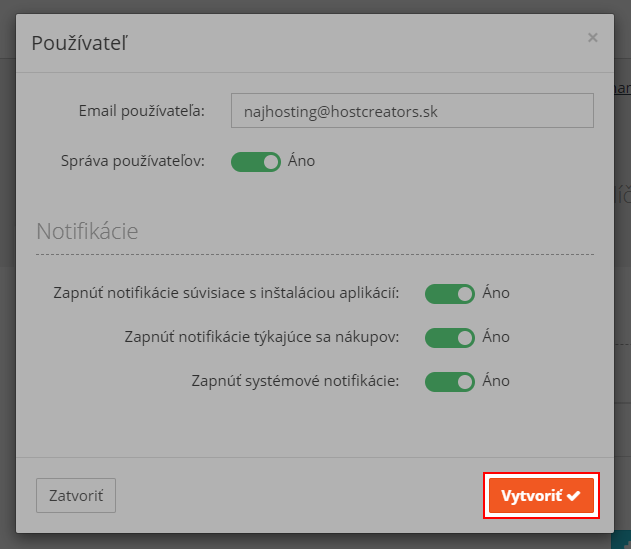Image resolution: width=631 pixels, height=549 pixels.
Task: Toggle the Správa používateľov switch
Action: point(256,161)
